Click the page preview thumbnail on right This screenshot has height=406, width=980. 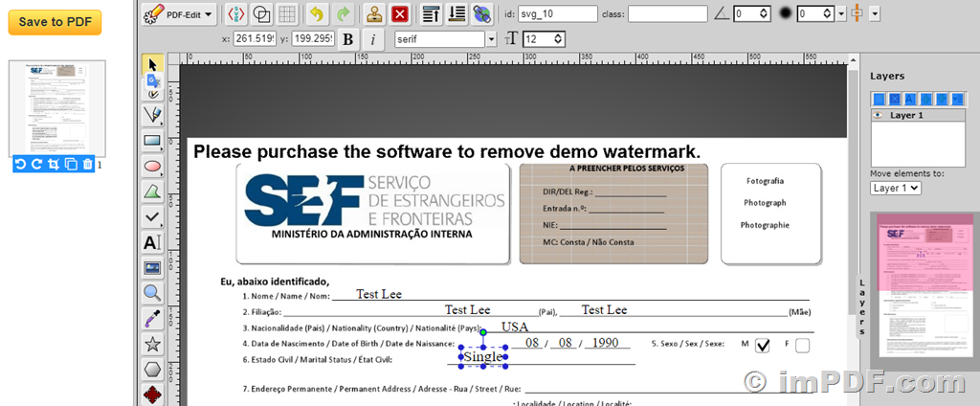pyautogui.click(x=925, y=284)
